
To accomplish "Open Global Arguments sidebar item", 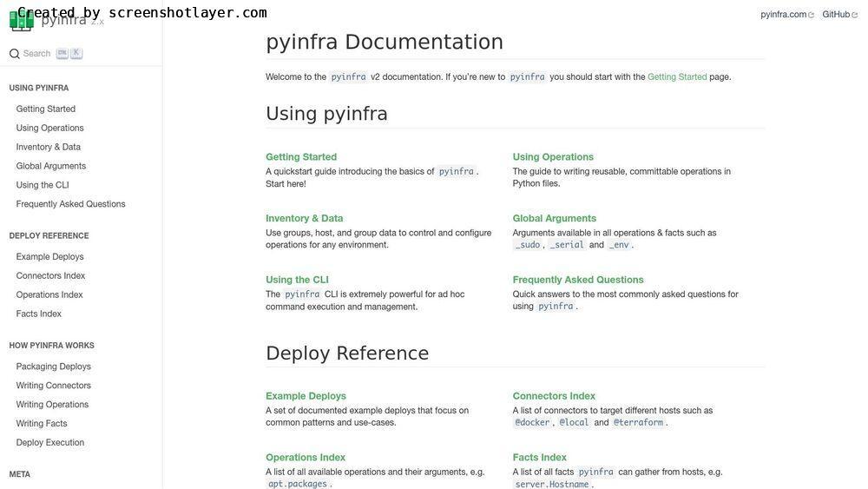I will click(51, 166).
